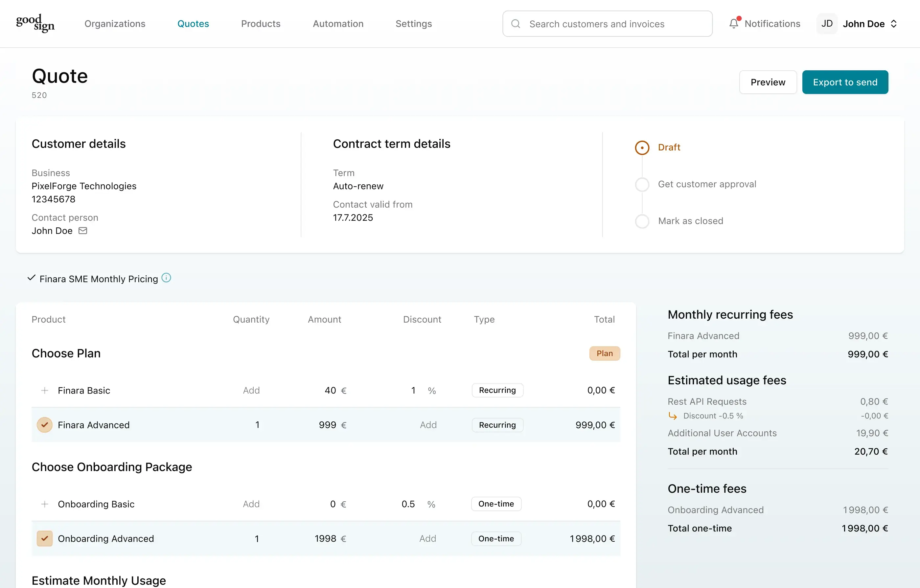Open the Notifications bell
The height and width of the screenshot is (588, 920).
click(734, 24)
